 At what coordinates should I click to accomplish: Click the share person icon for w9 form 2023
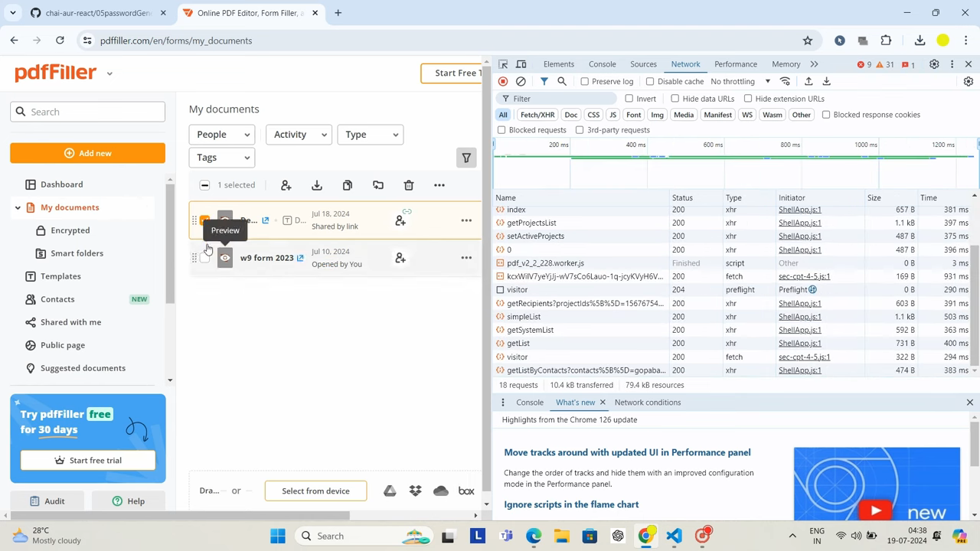(400, 258)
